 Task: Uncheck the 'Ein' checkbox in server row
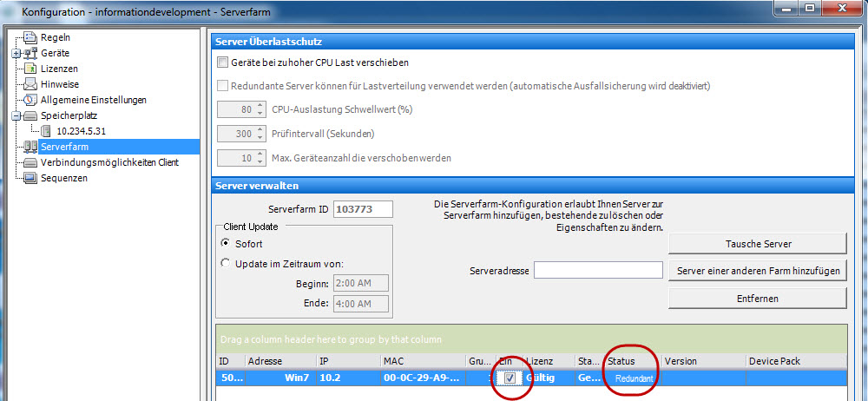click(509, 378)
